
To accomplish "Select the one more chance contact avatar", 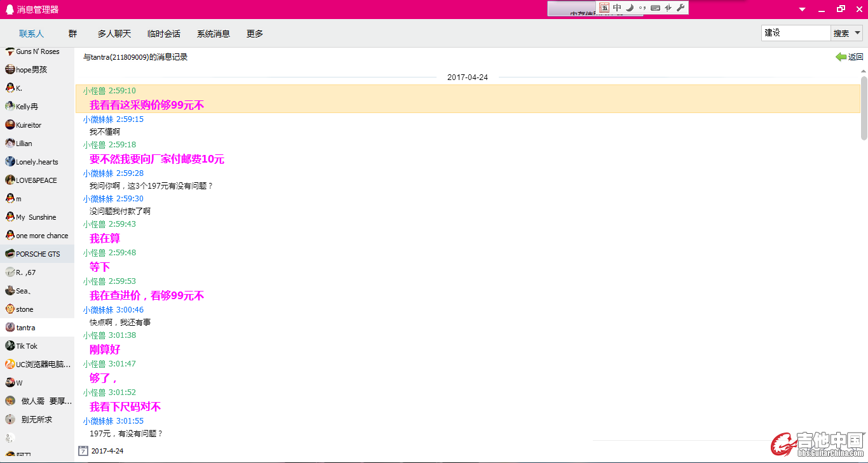I will pos(10,236).
